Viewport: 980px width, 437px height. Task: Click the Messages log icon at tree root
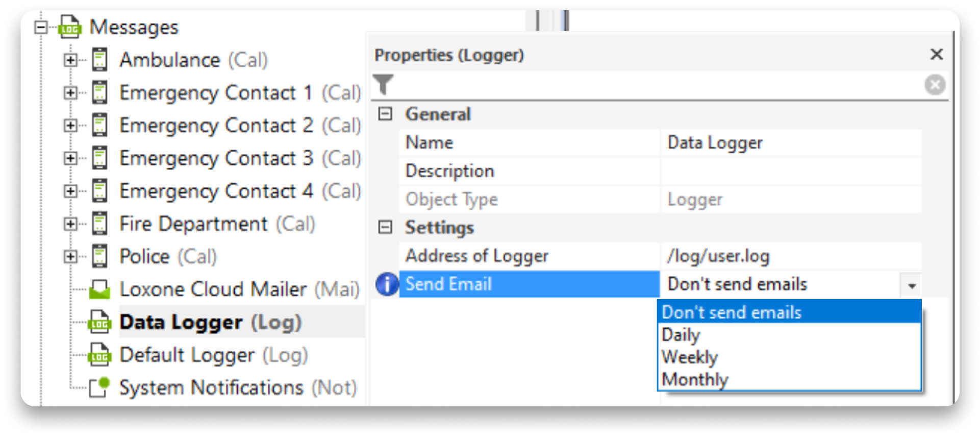[x=69, y=27]
